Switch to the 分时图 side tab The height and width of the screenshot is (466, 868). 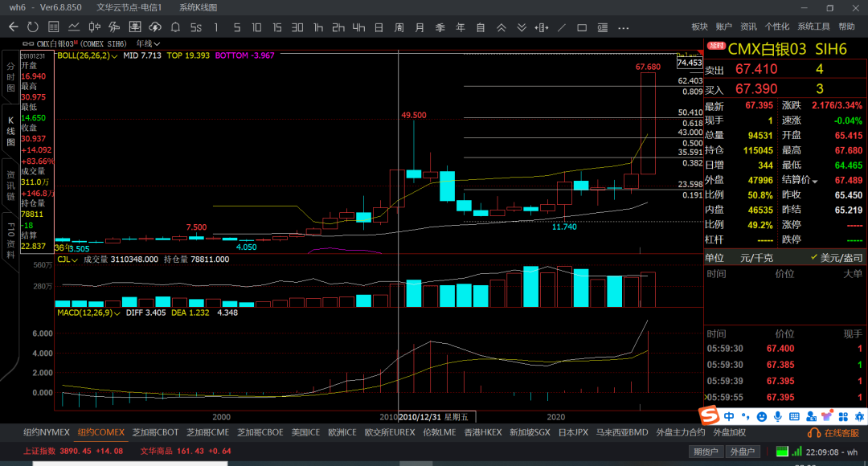pyautogui.click(x=10, y=77)
